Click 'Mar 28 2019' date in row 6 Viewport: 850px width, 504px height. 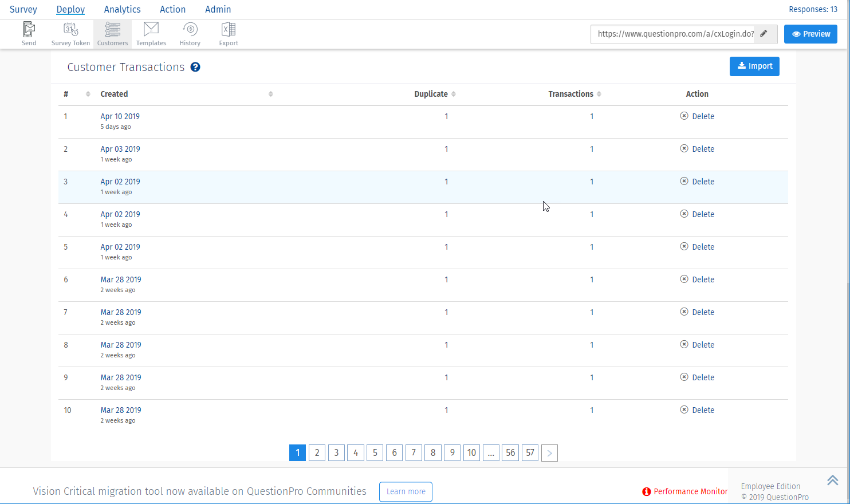(x=121, y=279)
